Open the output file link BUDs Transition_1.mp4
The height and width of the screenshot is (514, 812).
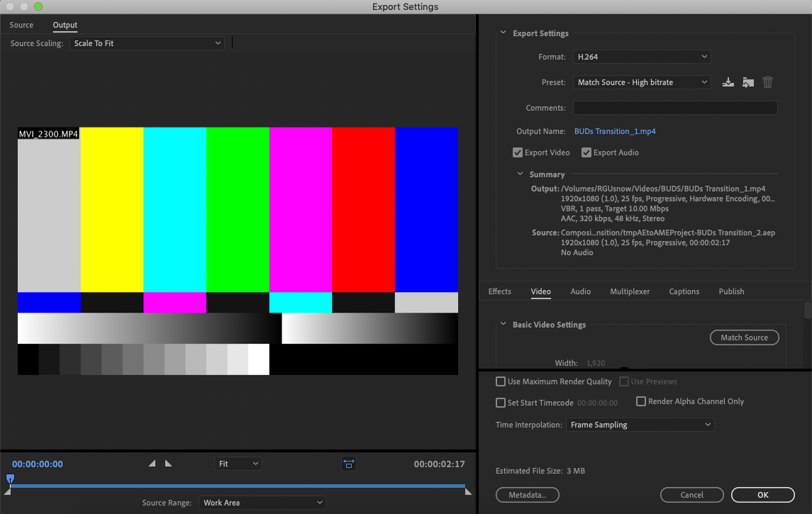coord(615,130)
